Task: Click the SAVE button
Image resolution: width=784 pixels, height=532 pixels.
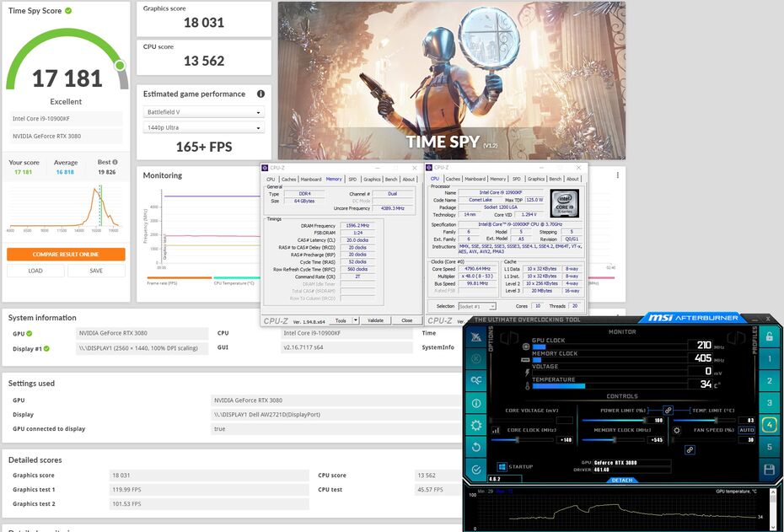Action: tap(96, 271)
